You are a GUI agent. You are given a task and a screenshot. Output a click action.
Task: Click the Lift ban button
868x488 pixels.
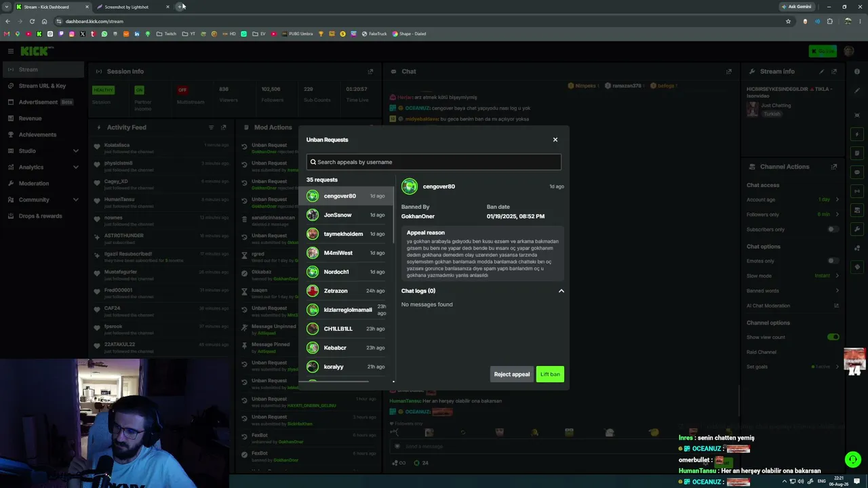point(550,374)
